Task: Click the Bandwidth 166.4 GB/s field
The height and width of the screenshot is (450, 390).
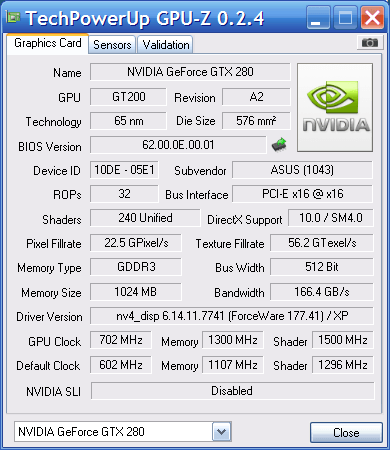Action: 322,292
